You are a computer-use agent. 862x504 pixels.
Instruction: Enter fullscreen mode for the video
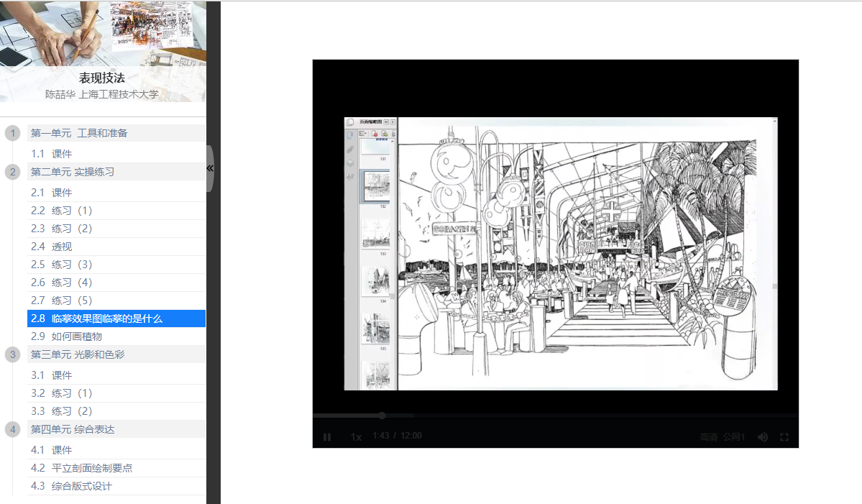pos(784,437)
